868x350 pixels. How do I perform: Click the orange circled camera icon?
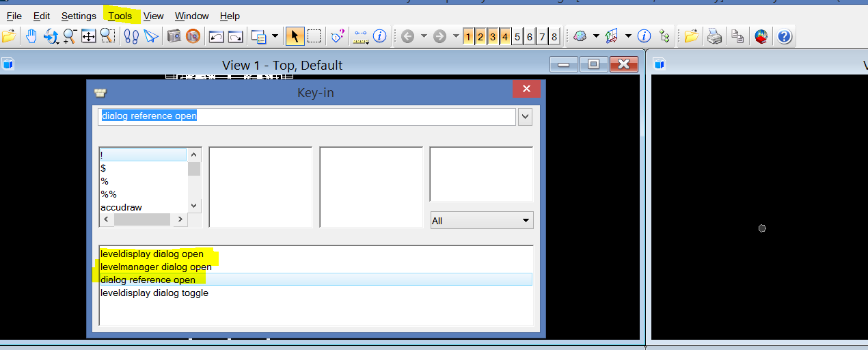click(x=193, y=36)
